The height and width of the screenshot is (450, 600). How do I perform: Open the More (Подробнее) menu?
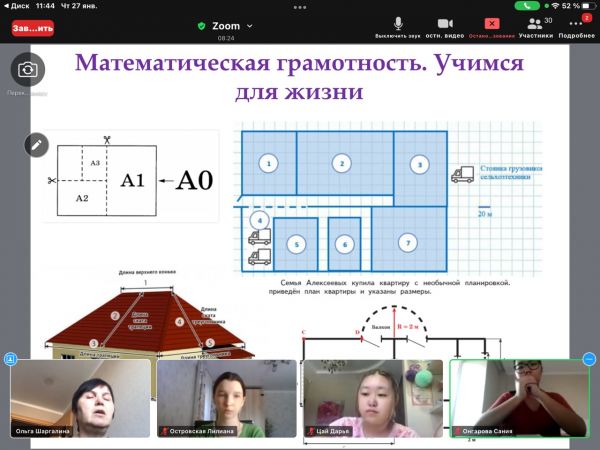pos(576,24)
